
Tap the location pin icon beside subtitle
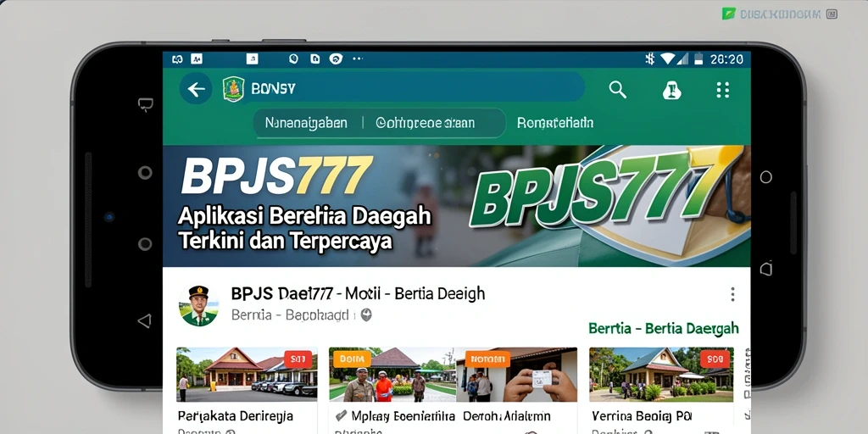[x=366, y=315]
